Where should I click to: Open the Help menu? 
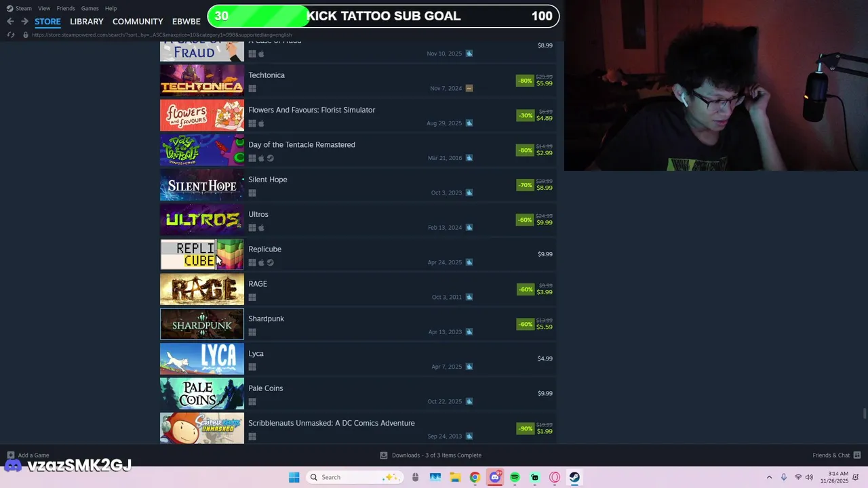[x=111, y=8]
